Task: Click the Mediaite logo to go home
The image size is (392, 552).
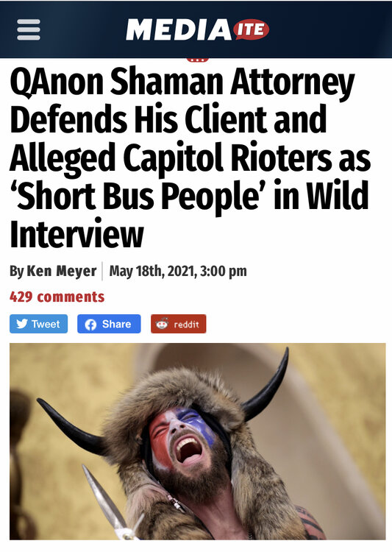Action: click(197, 29)
